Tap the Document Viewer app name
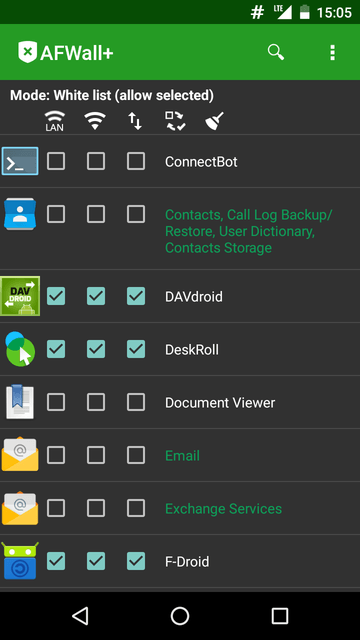Image resolution: width=360 pixels, height=640 pixels. [x=220, y=402]
